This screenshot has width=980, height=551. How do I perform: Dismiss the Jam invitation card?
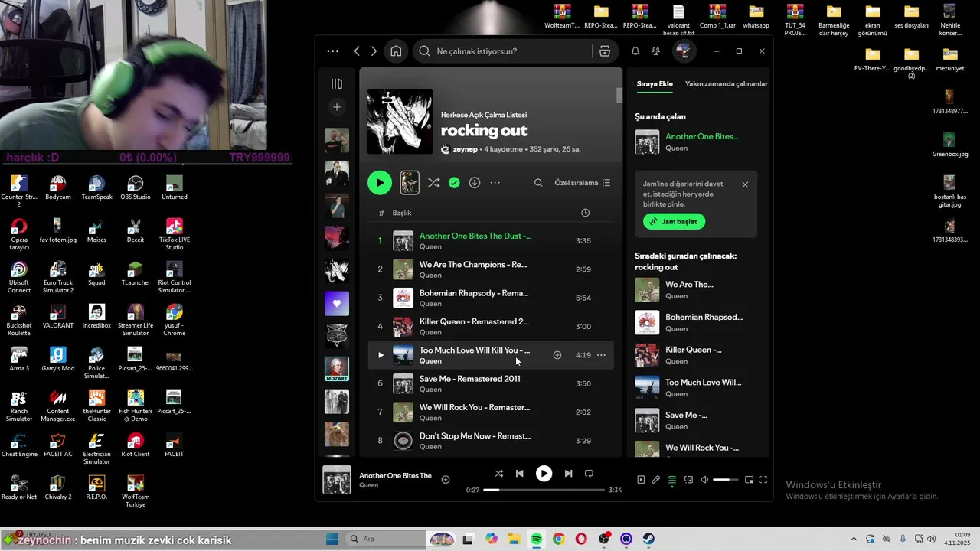coord(745,184)
